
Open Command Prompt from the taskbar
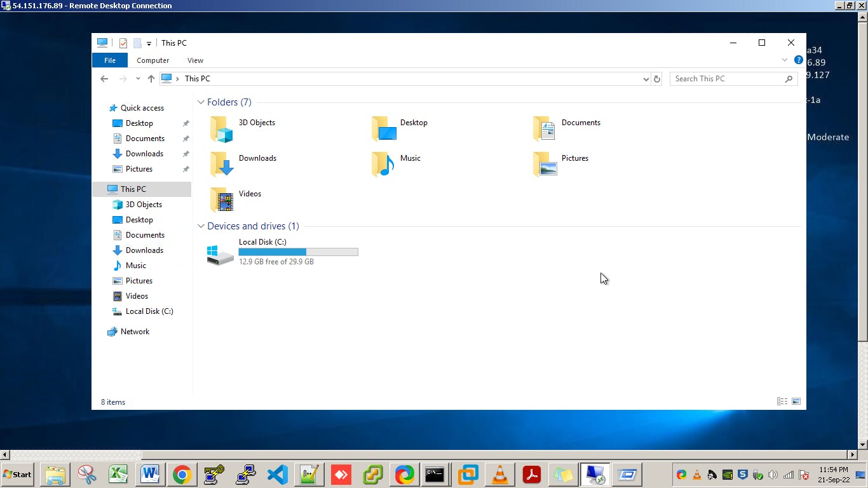436,475
